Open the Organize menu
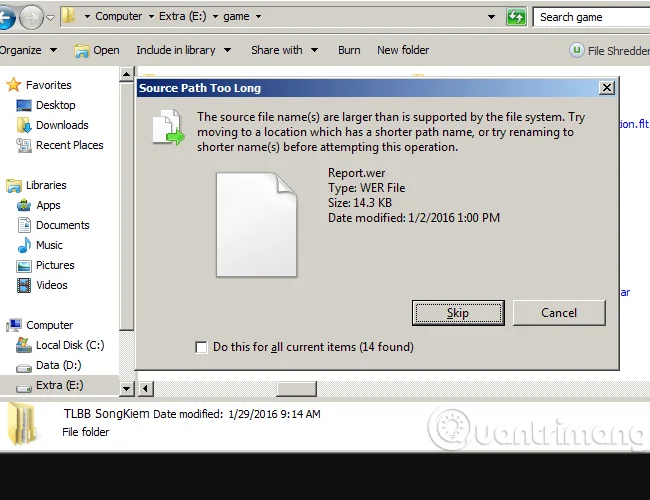This screenshot has width=650, height=500. tap(28, 50)
